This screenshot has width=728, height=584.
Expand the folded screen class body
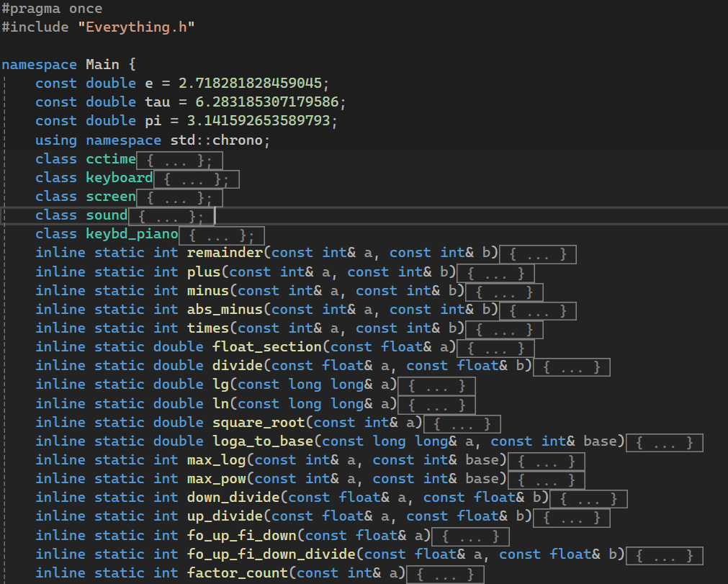pos(179,196)
